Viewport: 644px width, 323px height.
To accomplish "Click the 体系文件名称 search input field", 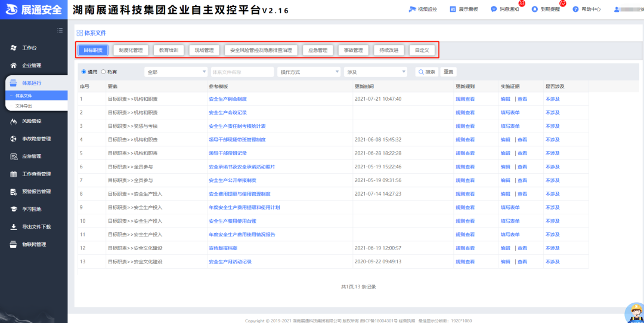I will 241,72.
